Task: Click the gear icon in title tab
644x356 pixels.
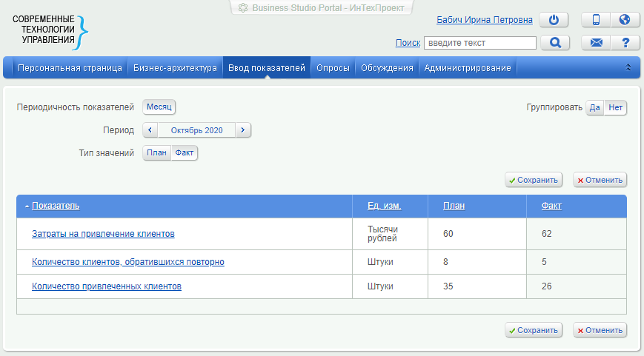Action: pos(242,7)
